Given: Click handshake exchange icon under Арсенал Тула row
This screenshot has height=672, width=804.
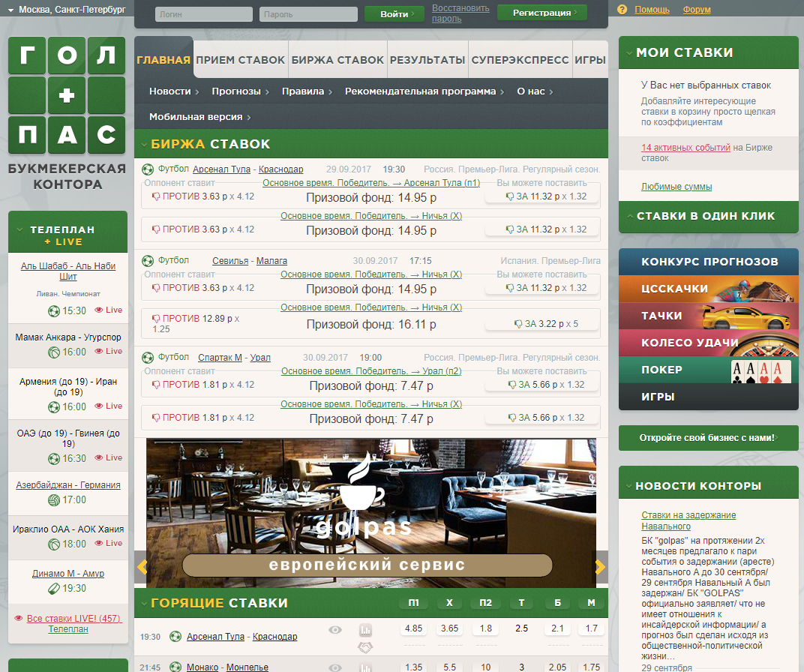Looking at the screenshot, I should pos(365,648).
